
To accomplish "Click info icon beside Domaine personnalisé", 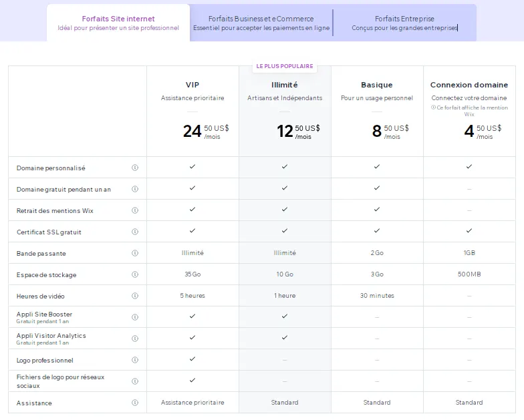I will tap(135, 168).
